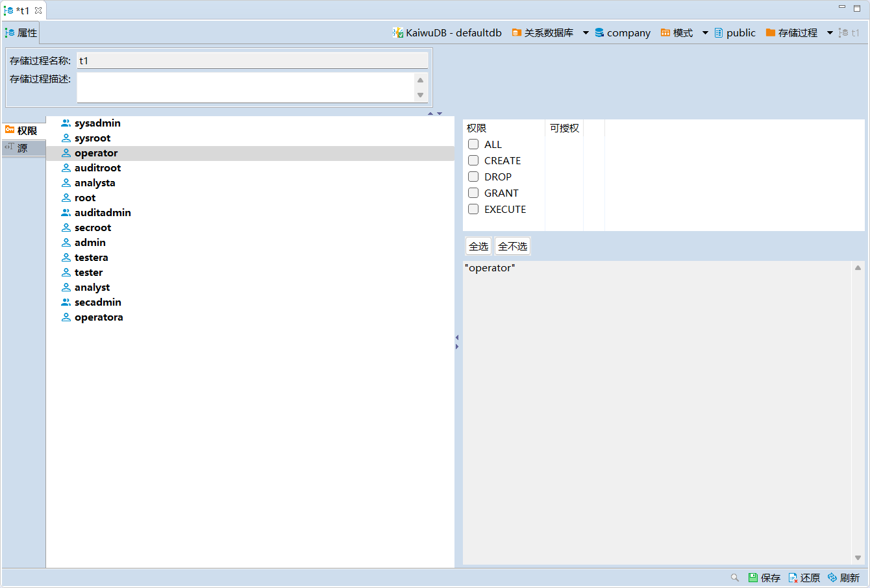
Task: Click the KaiwuDB connection icon in breadcrumb
Action: point(398,32)
